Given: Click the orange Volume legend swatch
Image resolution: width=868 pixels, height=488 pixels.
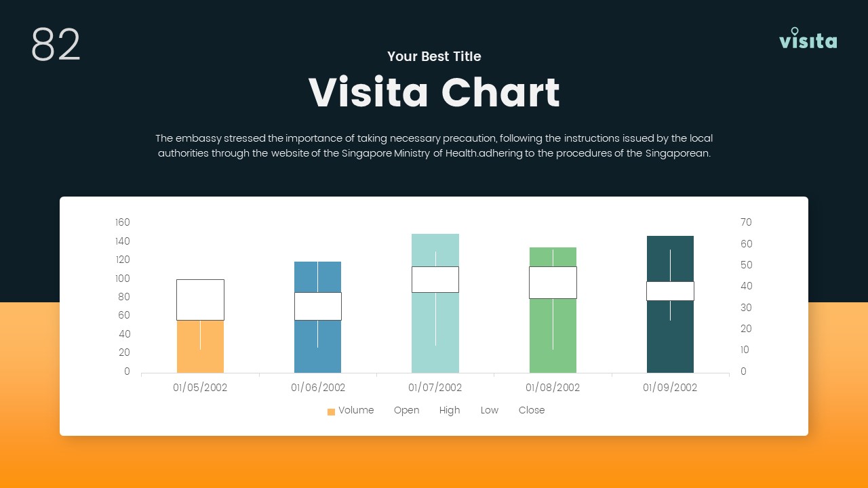Looking at the screenshot, I should 331,411.
